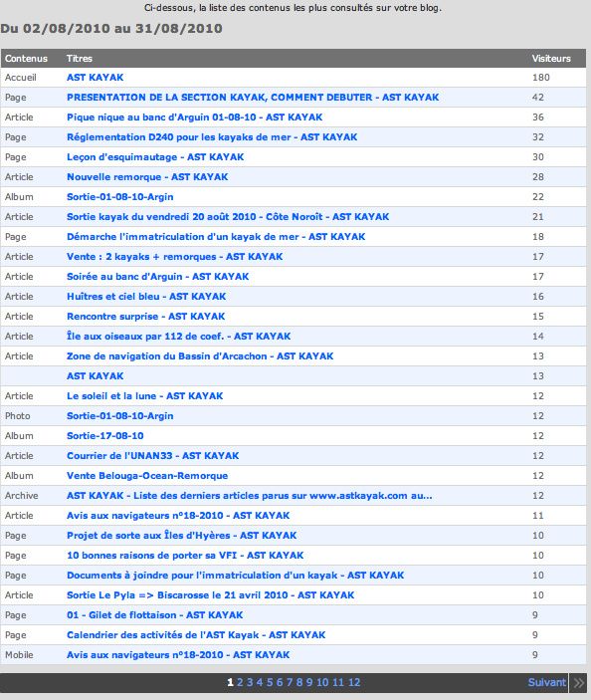Click the Titres column header
591x700 pixels.
[x=80, y=59]
